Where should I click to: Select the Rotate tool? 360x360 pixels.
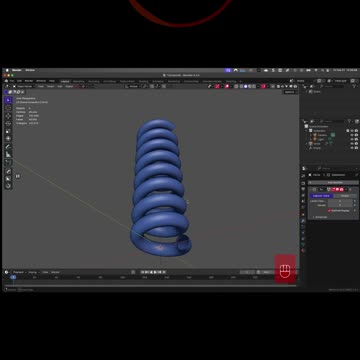point(8,123)
